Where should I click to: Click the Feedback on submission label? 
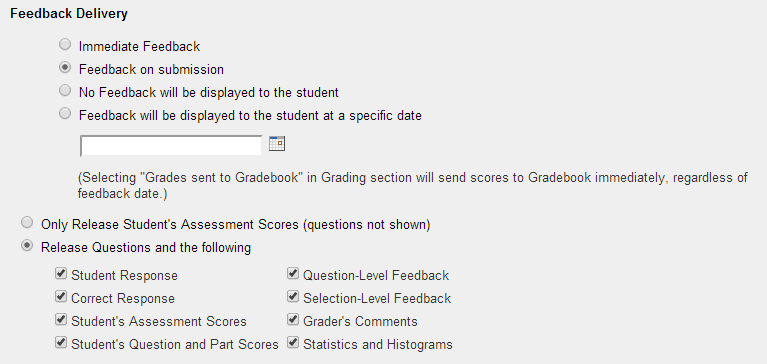151,69
